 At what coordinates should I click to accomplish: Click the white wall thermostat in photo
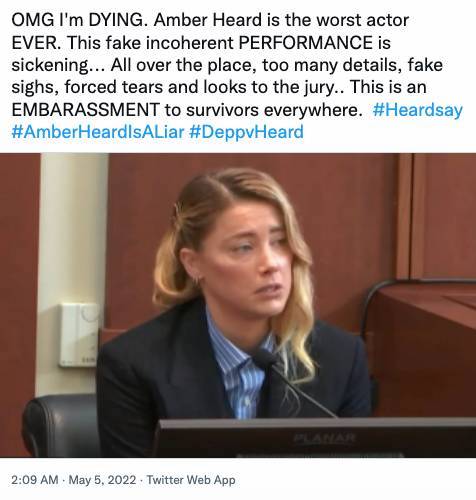pyautogui.click(x=79, y=335)
